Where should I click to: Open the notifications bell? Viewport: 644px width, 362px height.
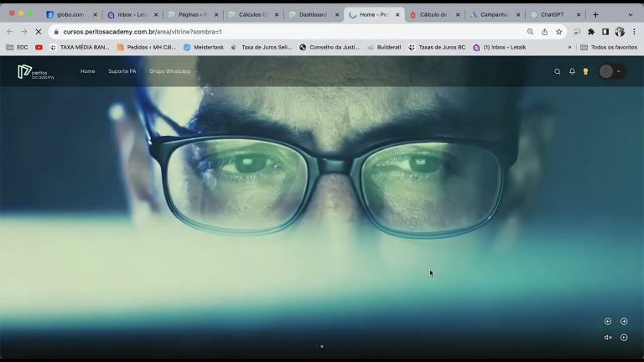point(572,72)
